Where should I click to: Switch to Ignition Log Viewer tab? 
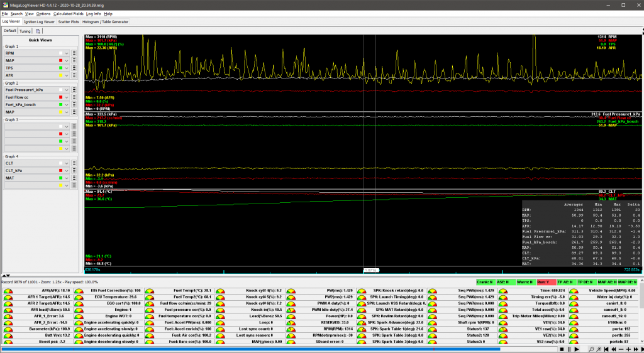pos(39,22)
